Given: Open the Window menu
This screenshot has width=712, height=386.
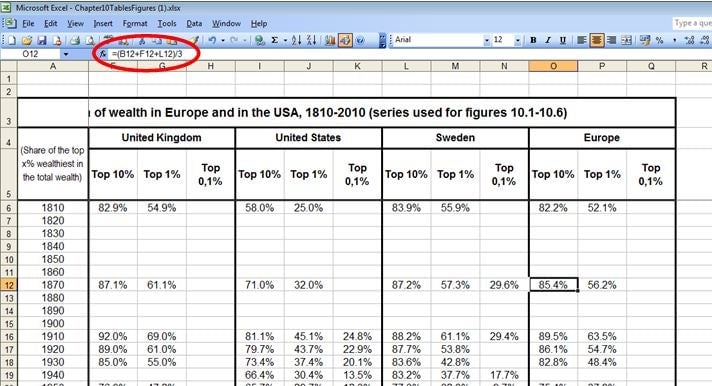Looking at the screenshot, I should 226,24.
